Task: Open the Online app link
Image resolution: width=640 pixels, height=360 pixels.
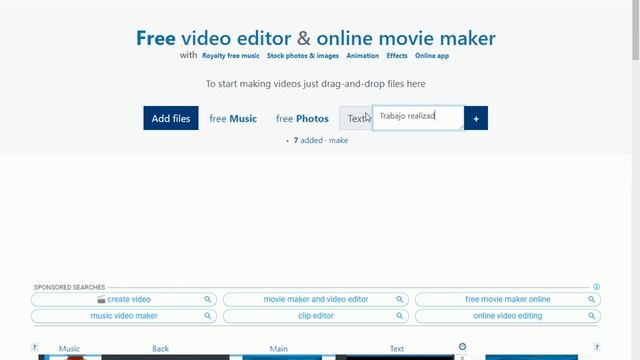Action: (432, 56)
